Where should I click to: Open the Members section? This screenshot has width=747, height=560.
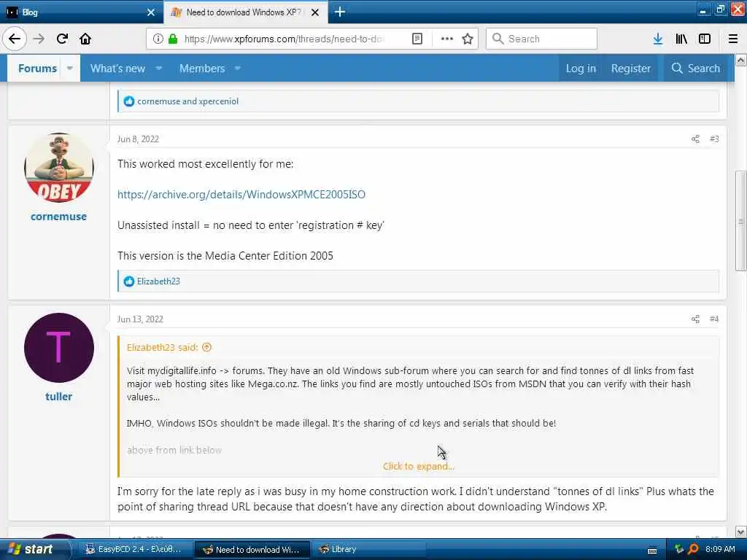coord(202,68)
